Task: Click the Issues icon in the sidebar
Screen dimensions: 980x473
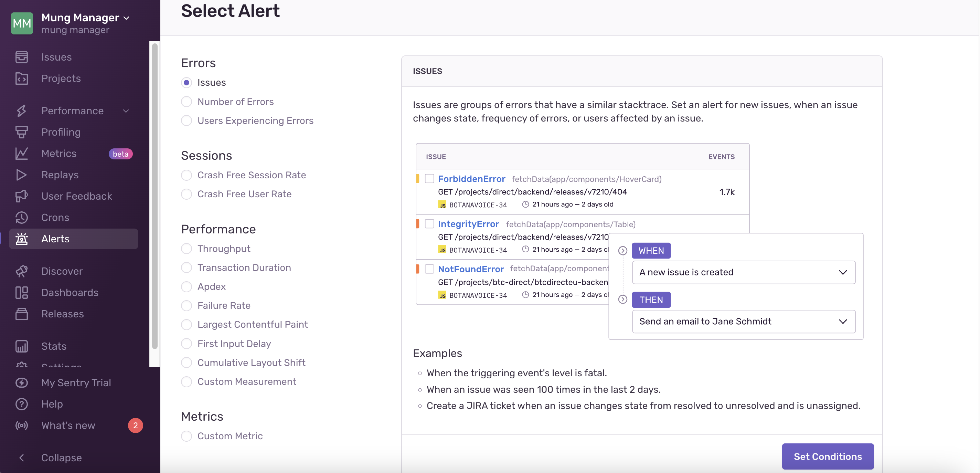Action: [x=22, y=57]
